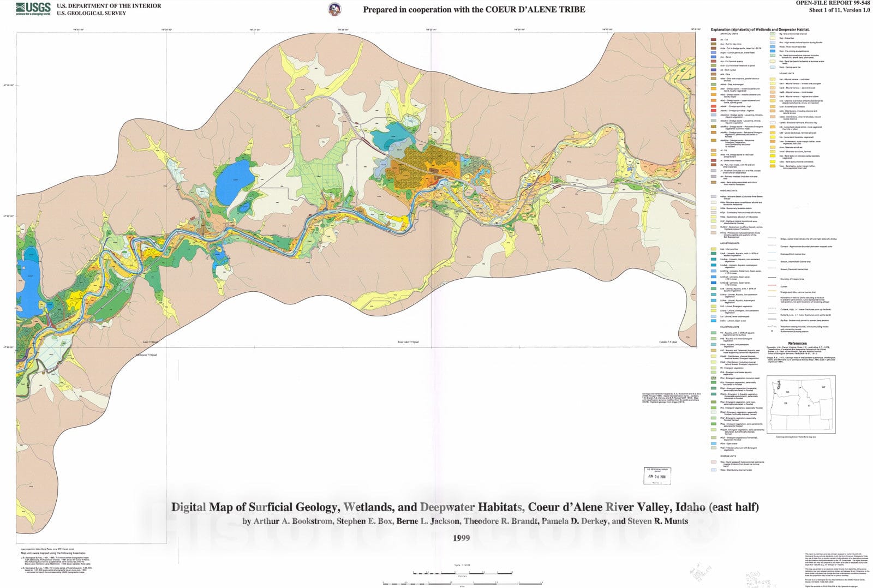
Task: Click the Uau - Band apley yellow swatch
Action: pos(773,156)
